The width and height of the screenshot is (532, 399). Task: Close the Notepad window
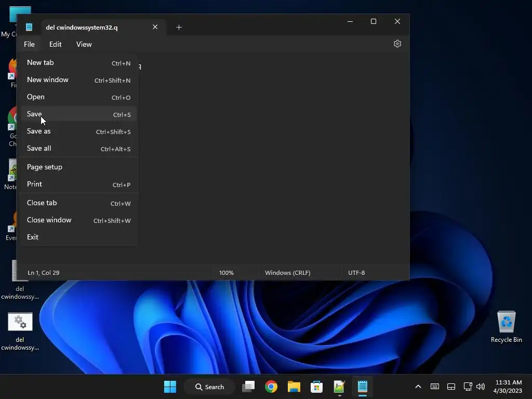coord(397,21)
